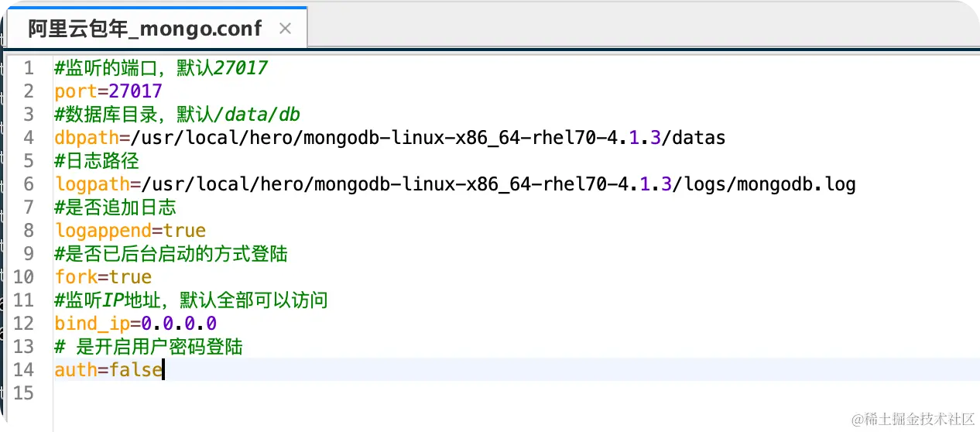980x432 pixels.
Task: Click the logpath= line ending in mongodb.log
Action: 455,184
